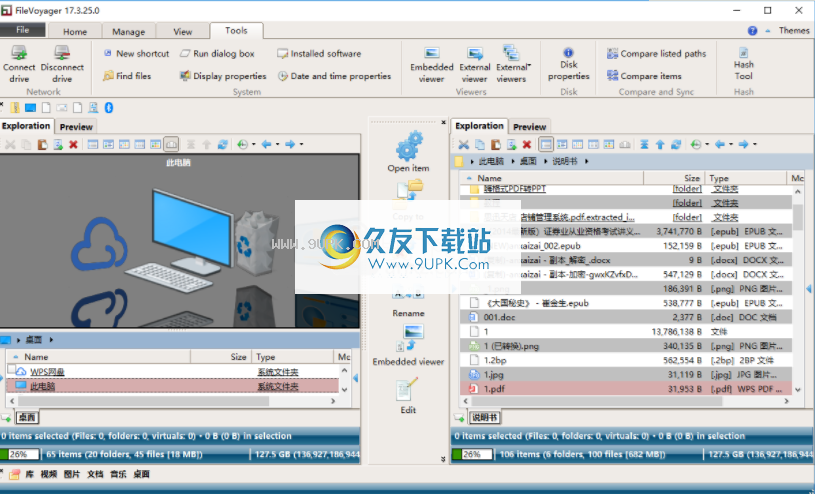This screenshot has height=494, width=816.
Task: Click the refresh icon in left pane toolbar
Action: (x=223, y=144)
